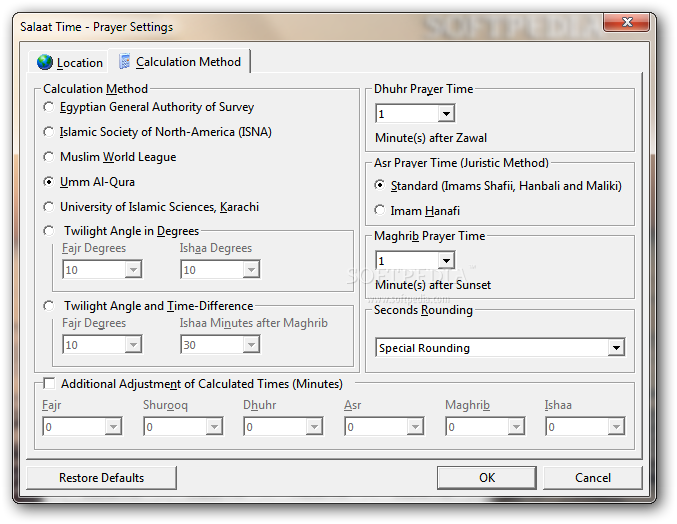Open Dhuhr minutes after Zawal dropdown
The image size is (677, 524).
click(x=446, y=114)
